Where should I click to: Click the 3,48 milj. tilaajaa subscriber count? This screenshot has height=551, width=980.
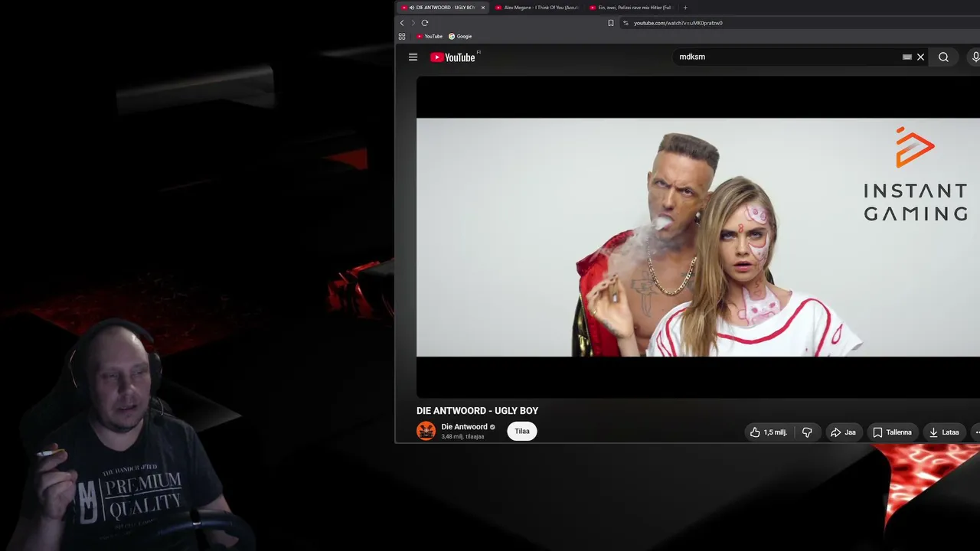[x=462, y=437]
